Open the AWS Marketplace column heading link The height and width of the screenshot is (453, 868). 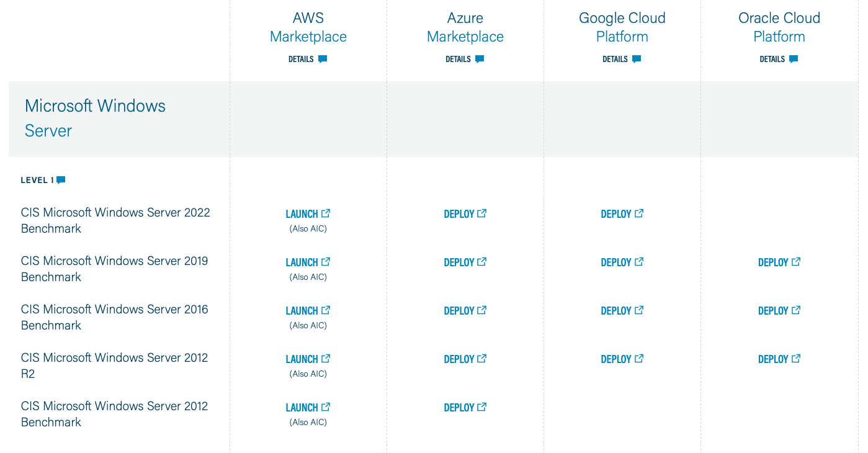[x=308, y=27]
